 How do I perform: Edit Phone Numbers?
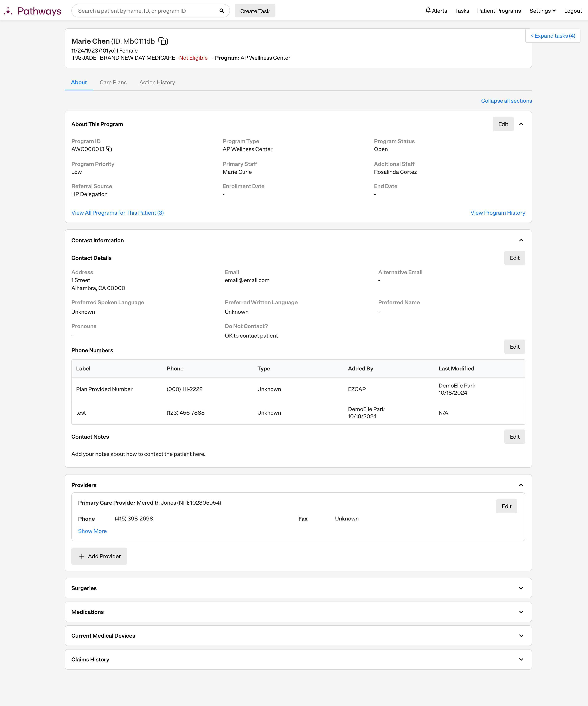click(514, 347)
